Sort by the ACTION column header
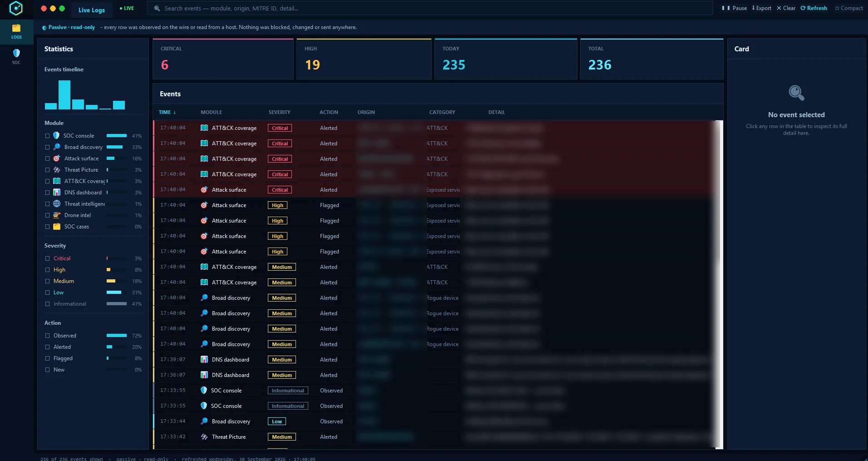 [x=329, y=112]
